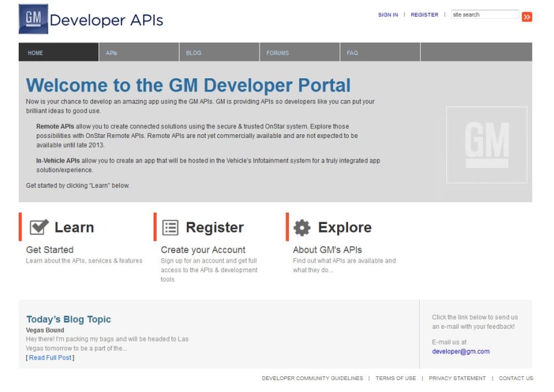Click the Explore heading
554x392 pixels.
[x=345, y=228]
